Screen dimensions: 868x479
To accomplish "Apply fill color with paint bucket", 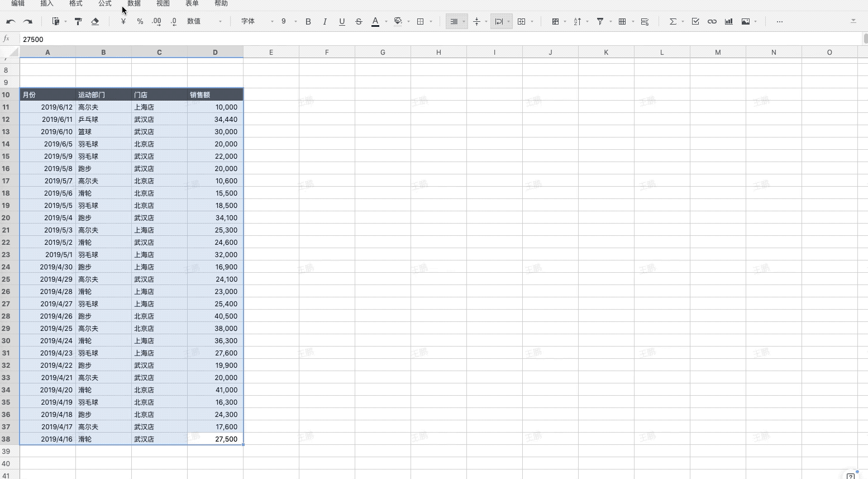I will tap(398, 22).
